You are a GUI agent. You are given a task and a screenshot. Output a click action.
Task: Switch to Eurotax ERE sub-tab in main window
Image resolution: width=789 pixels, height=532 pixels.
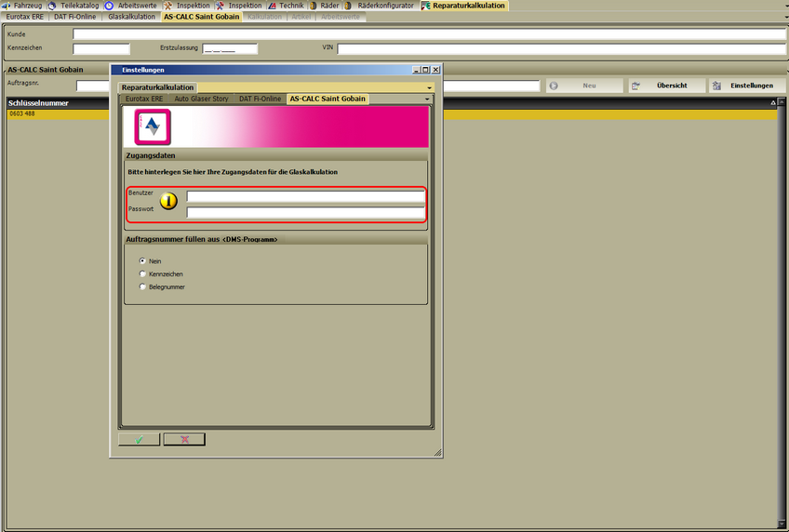[24, 17]
